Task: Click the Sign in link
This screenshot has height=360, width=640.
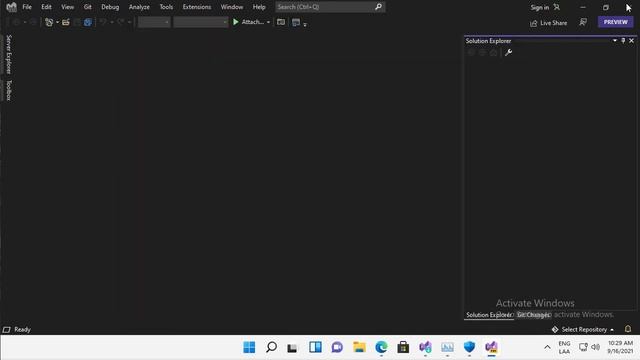Action: (x=540, y=7)
